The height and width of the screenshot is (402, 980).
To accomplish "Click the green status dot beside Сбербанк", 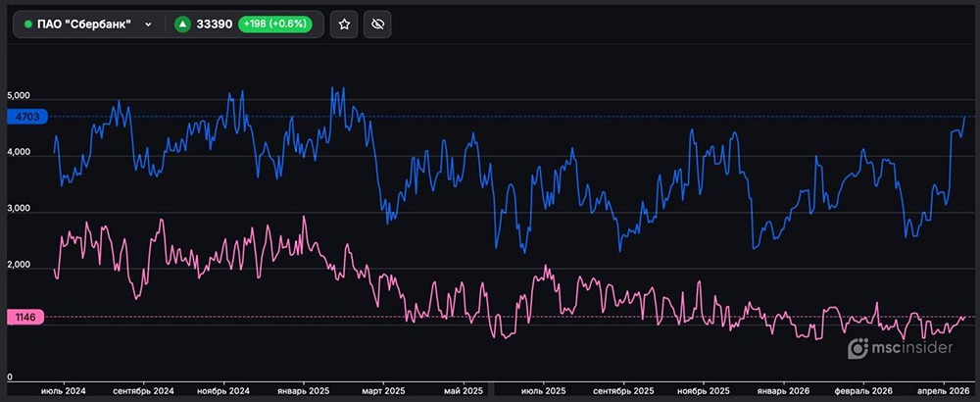I will [27, 25].
